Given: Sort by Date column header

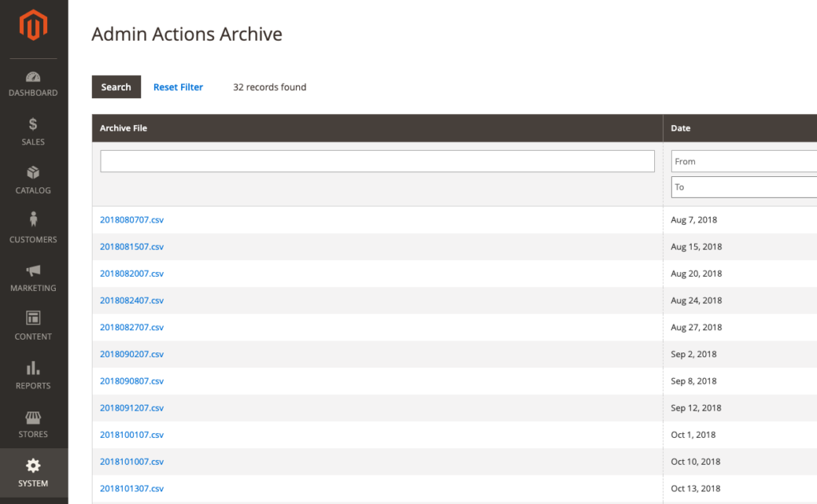Looking at the screenshot, I should [x=681, y=128].
